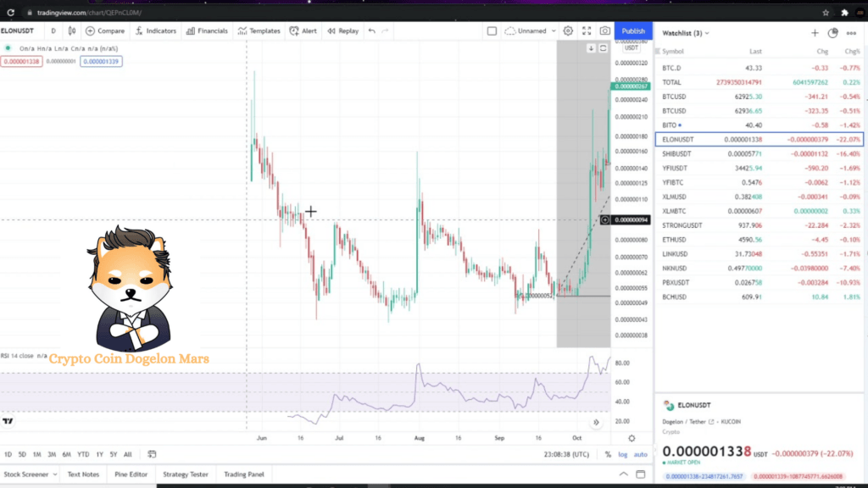Screen dimensions: 868x488
Task: Redo the chart action
Action: pos(386,31)
